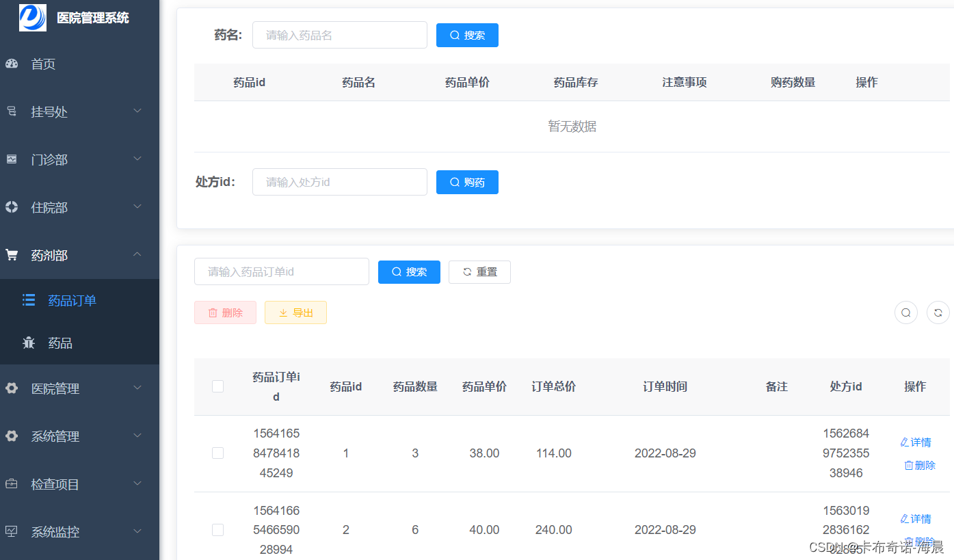The width and height of the screenshot is (954, 560).
Task: Collapse the 药剂部 menu chevron
Action: 137,254
